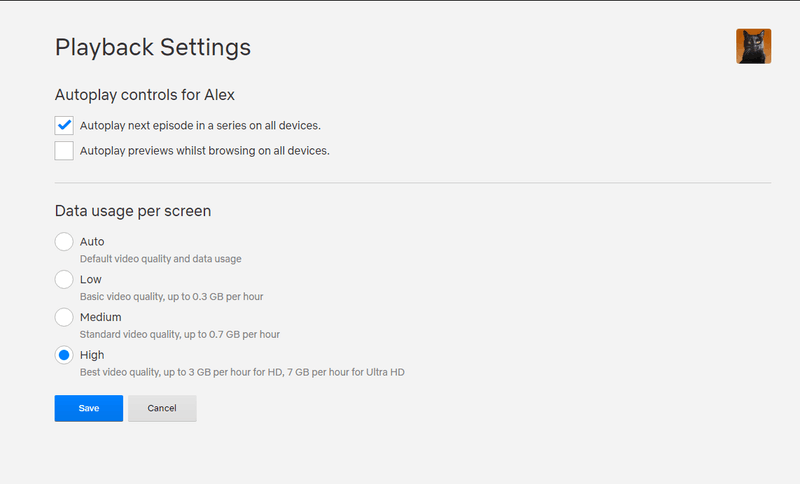The width and height of the screenshot is (800, 484).
Task: Click the 'Default video quality and data usage' description
Action: pyautogui.click(x=160, y=259)
